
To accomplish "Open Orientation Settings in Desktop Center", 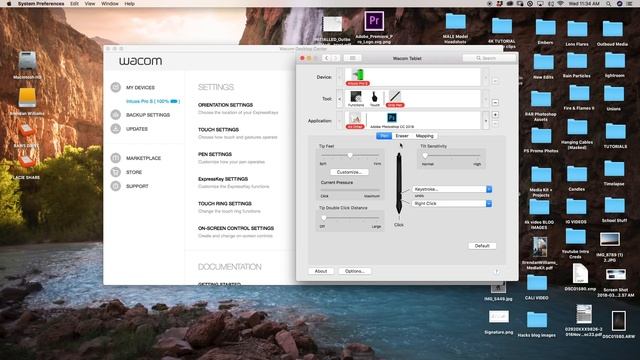I will pos(225,105).
